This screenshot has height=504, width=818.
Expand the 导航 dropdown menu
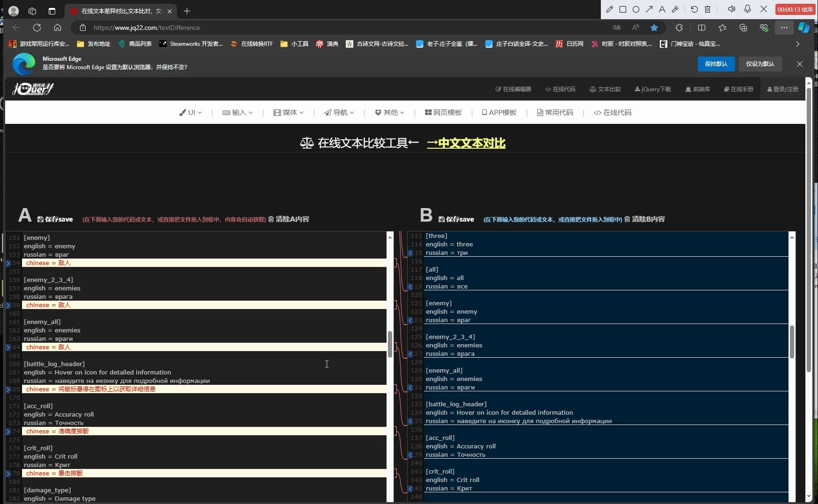(339, 113)
